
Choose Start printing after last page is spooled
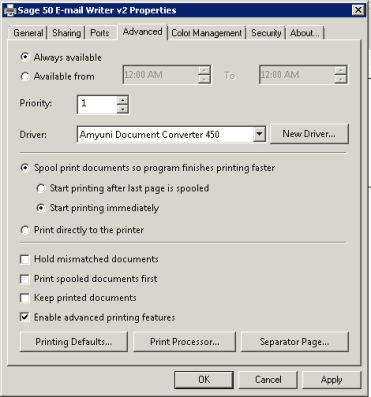tap(41, 188)
